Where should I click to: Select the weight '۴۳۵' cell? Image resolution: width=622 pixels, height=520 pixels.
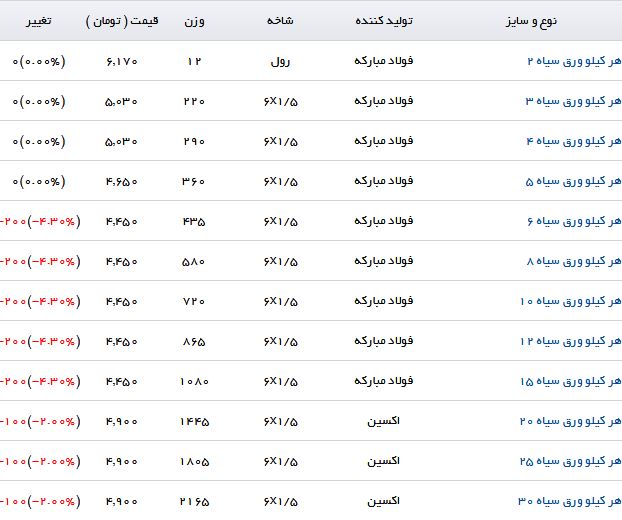pyautogui.click(x=194, y=222)
